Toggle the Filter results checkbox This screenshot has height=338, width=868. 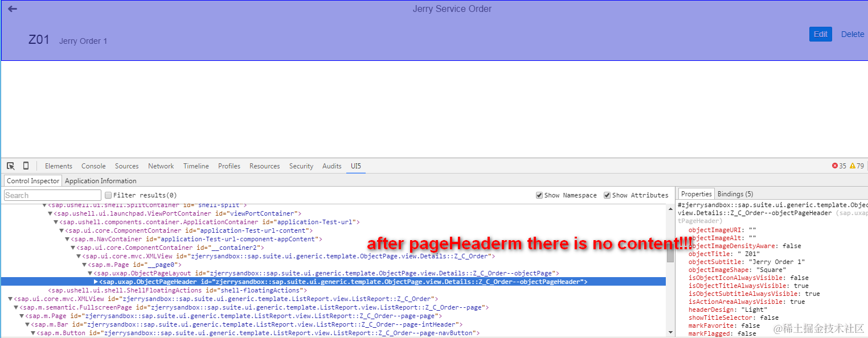(109, 195)
